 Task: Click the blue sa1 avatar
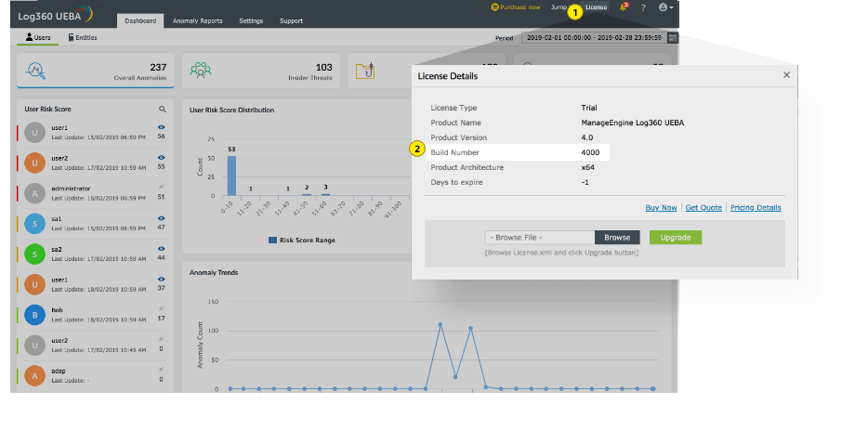[35, 224]
